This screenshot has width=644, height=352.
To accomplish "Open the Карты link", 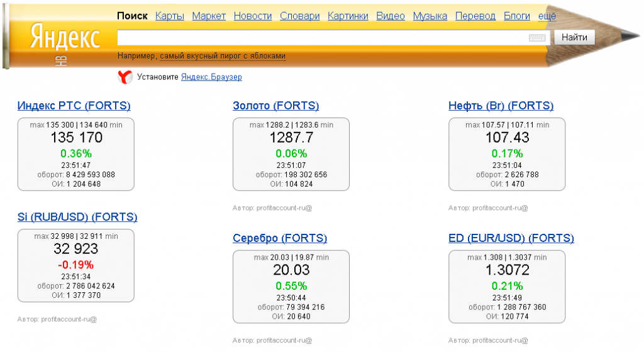I will click(x=170, y=16).
